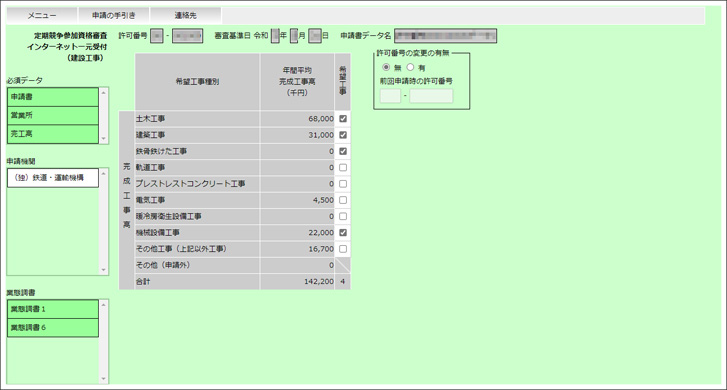727x390 pixels.
Task: Click the 業態調書 list scroll-down arrow
Action: (x=103, y=379)
